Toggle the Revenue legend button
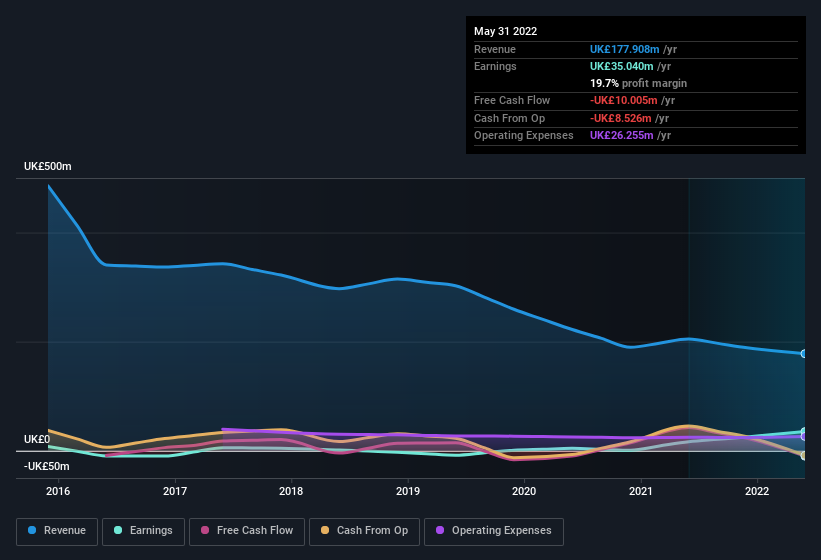The height and width of the screenshot is (560, 821). pyautogui.click(x=57, y=531)
